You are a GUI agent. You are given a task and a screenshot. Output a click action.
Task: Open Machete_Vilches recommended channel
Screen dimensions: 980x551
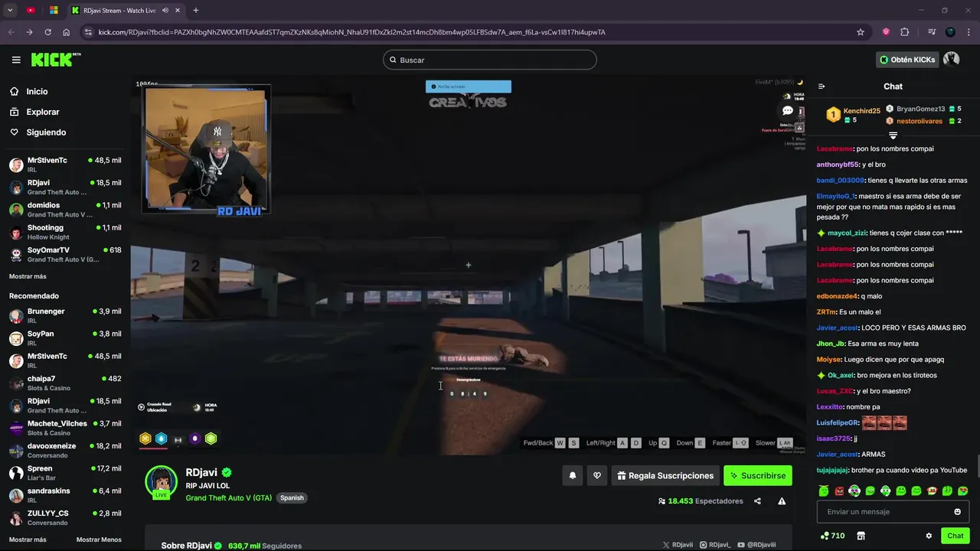65,428
